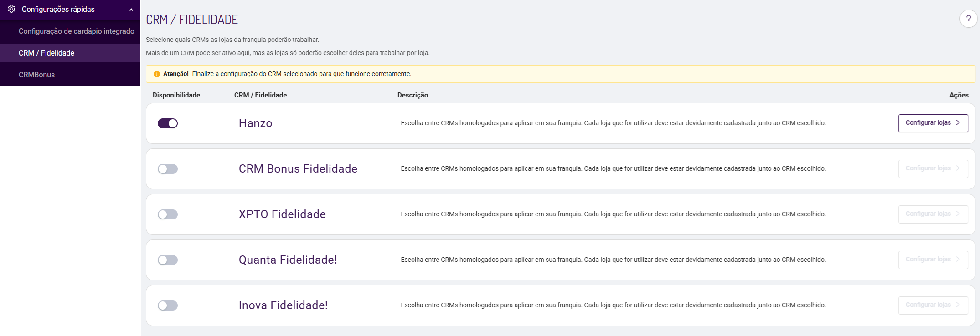Click the orange warning icon in alert banner

click(x=157, y=74)
